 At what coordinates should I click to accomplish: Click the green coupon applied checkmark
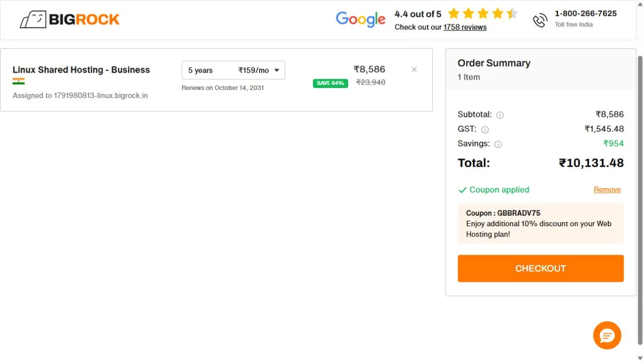[462, 190]
